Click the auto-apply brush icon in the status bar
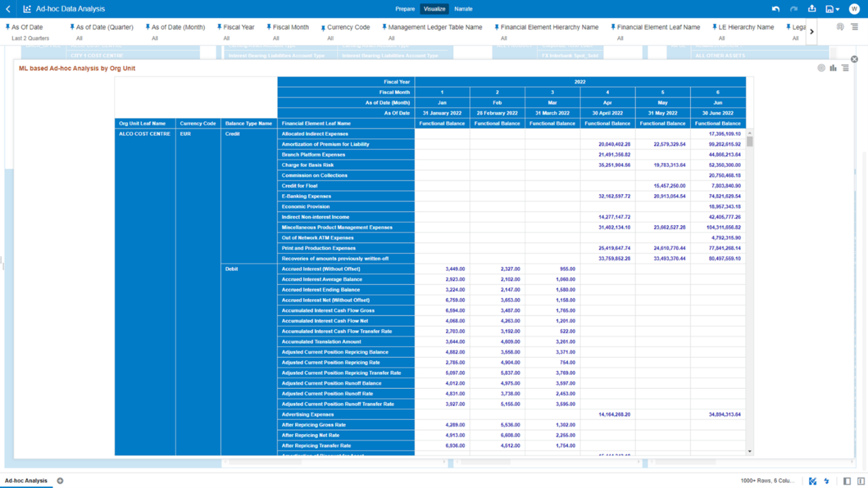 pos(812,481)
